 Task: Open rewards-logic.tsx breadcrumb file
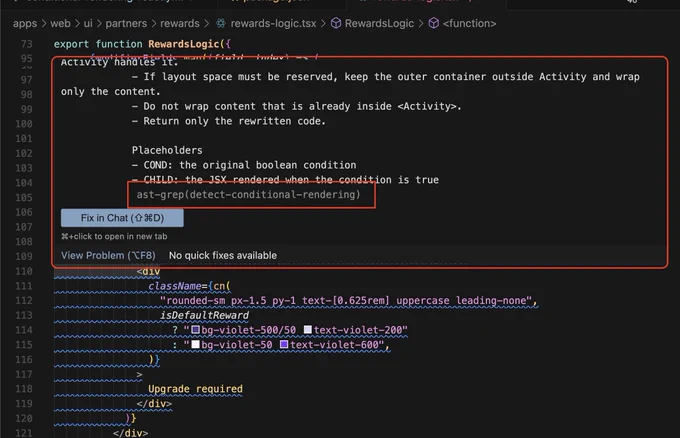(x=273, y=23)
